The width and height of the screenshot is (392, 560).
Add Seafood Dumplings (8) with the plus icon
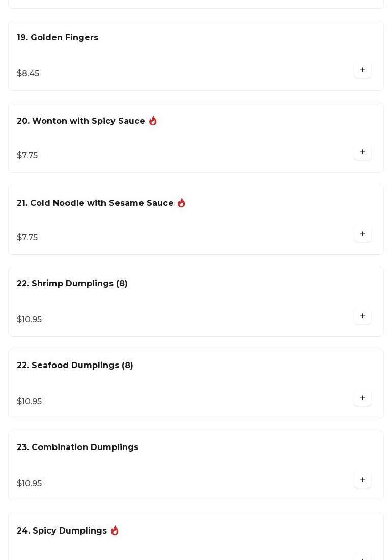362,398
